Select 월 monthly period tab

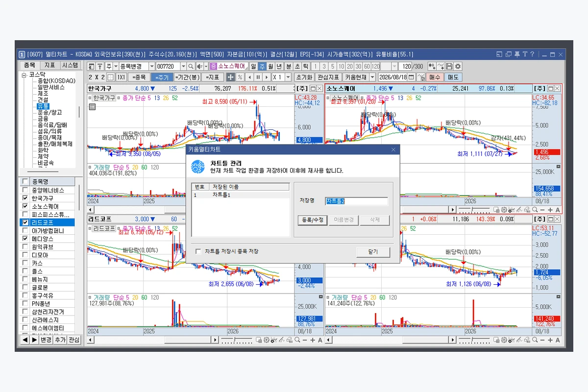point(270,66)
